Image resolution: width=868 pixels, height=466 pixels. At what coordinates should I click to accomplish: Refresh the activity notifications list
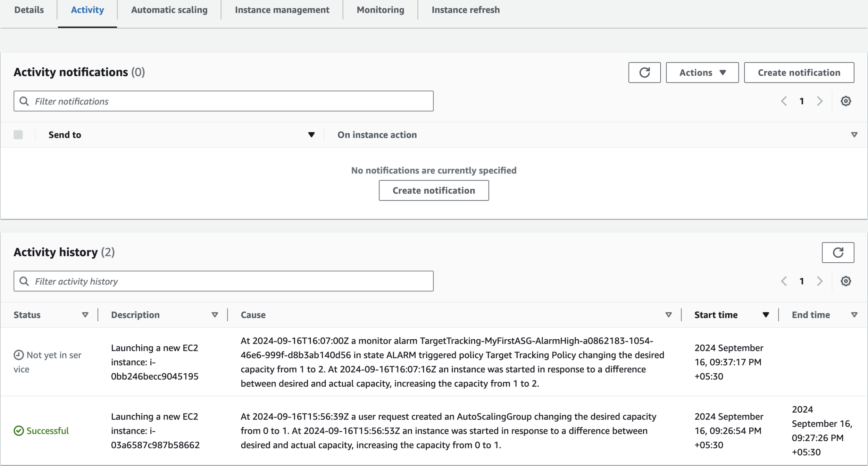644,73
